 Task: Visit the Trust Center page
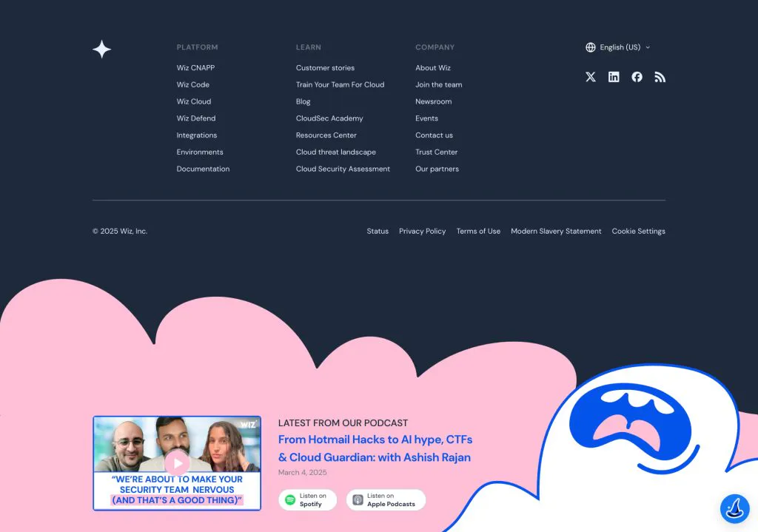(436, 152)
